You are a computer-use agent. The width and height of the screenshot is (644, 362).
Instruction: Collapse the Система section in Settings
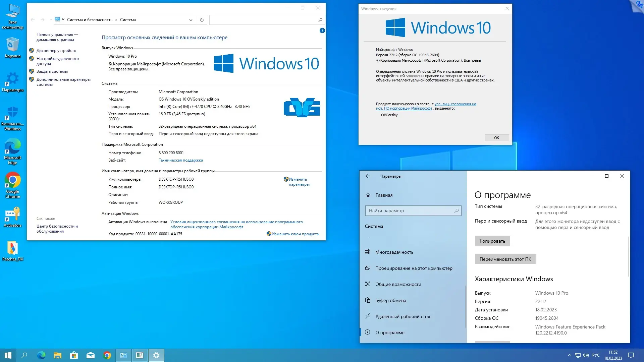coord(369,237)
